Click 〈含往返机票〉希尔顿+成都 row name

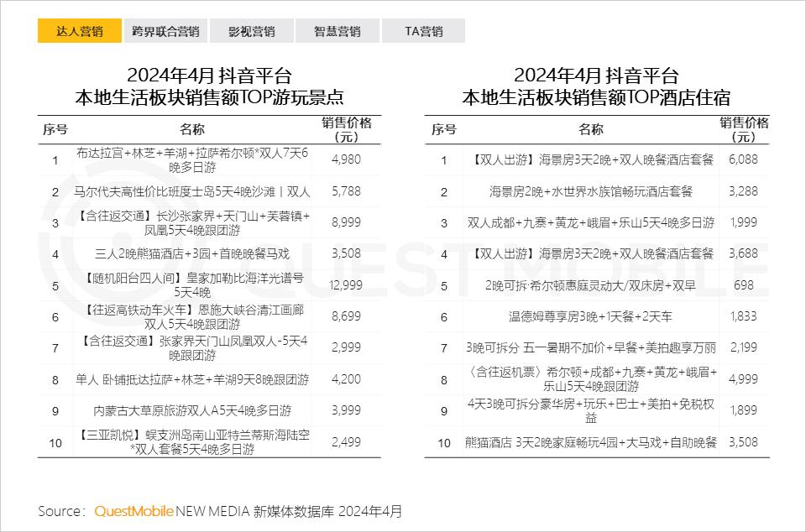[591, 379]
